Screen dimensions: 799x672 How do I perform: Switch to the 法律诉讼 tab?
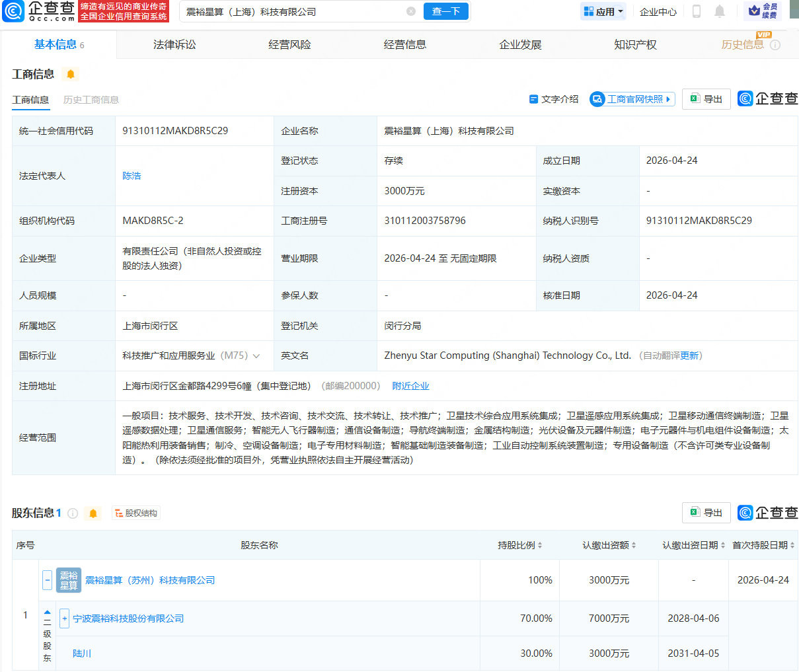coord(174,45)
